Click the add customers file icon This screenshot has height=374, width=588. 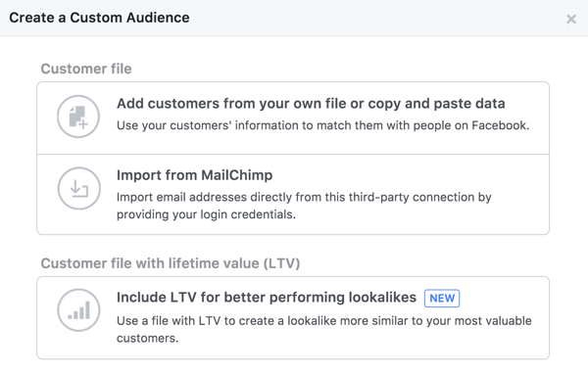tap(78, 117)
